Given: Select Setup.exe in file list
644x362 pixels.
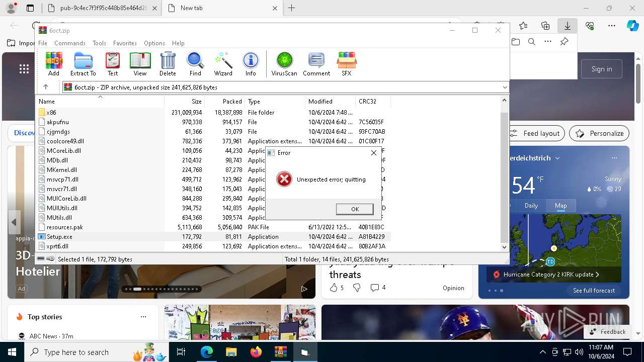Looking at the screenshot, I should [214, 237].
